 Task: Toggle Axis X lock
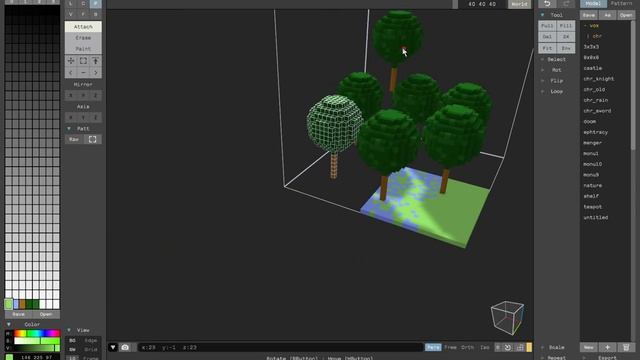71,117
